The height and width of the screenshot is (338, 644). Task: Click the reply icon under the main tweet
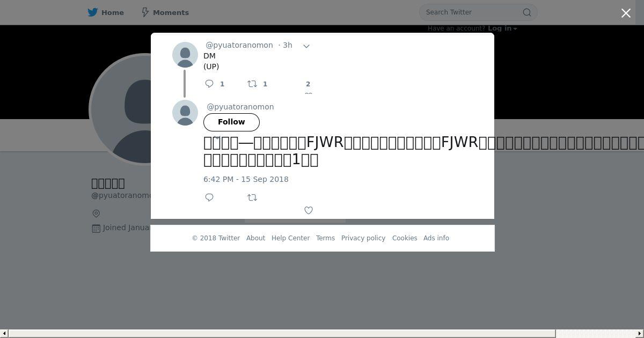coord(209,197)
